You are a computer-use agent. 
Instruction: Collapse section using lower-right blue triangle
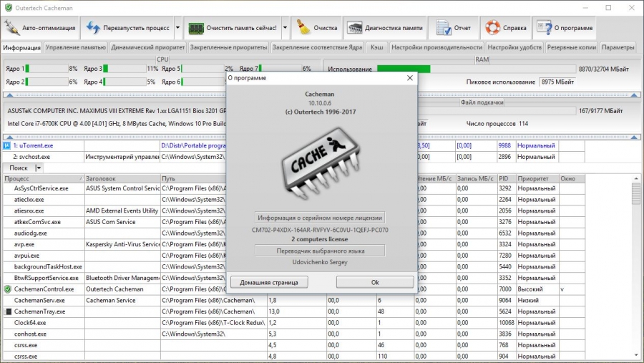click(x=634, y=137)
